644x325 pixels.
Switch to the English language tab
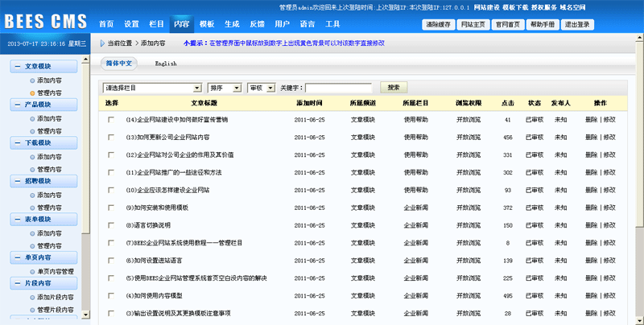tap(166, 64)
